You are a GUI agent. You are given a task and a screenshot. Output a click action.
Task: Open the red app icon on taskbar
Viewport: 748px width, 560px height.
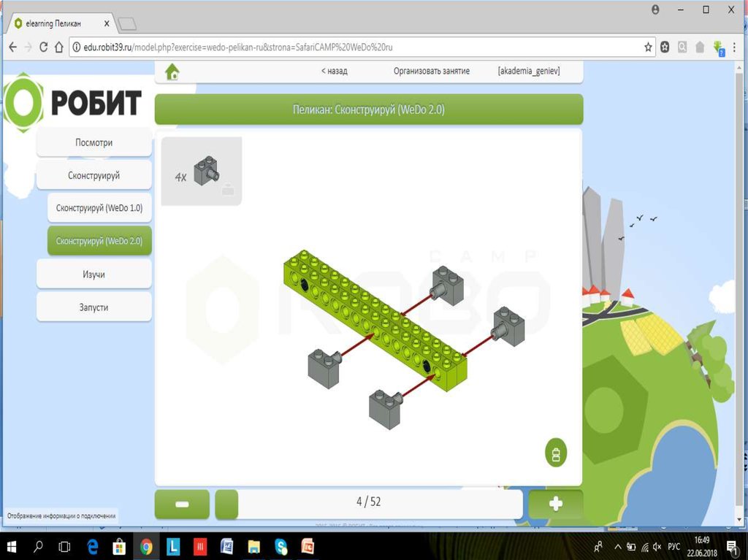pyautogui.click(x=200, y=547)
